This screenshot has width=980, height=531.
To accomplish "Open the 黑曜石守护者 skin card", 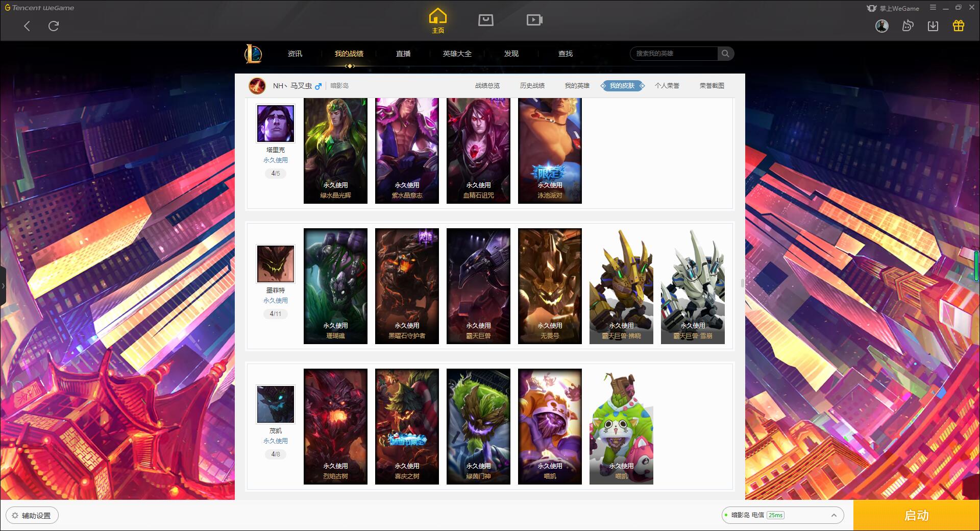I will (407, 286).
